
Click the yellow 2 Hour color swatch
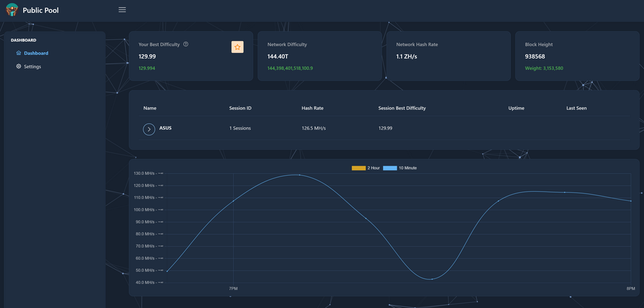point(358,168)
